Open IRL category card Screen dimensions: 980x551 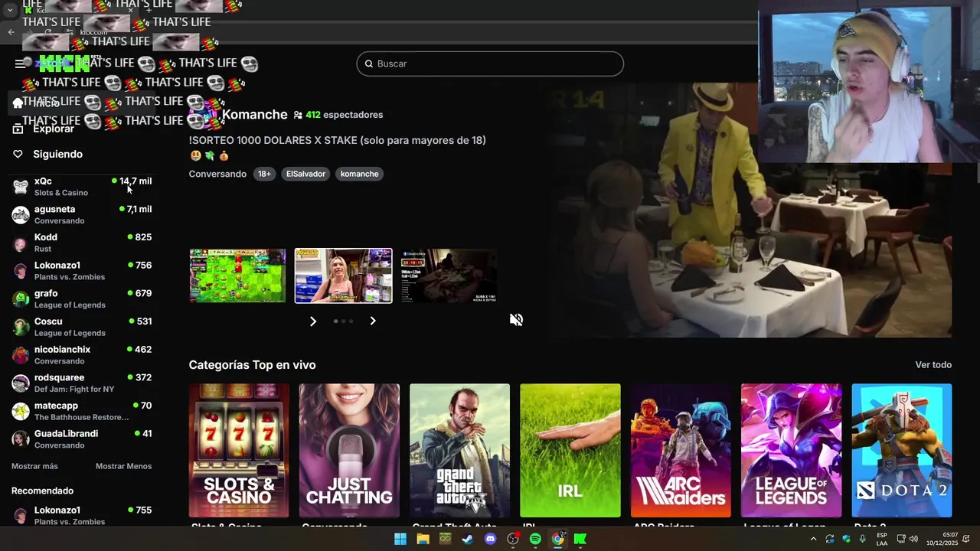570,451
